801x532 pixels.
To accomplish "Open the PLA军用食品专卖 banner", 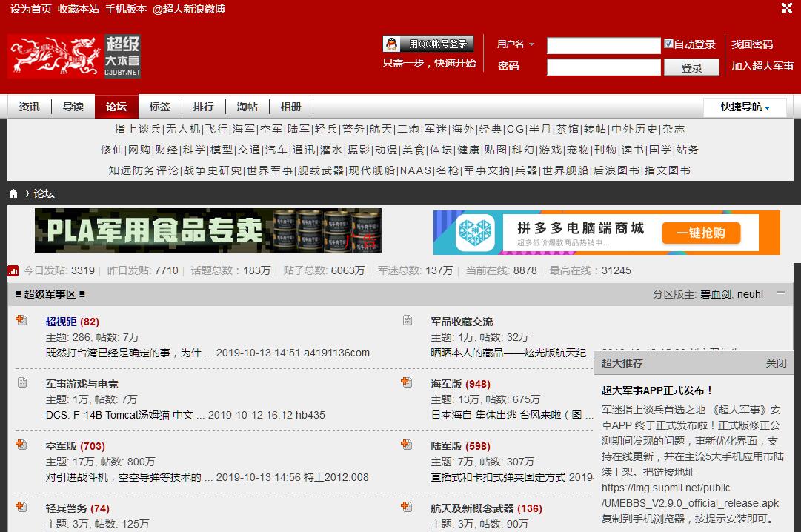I will [x=208, y=230].
